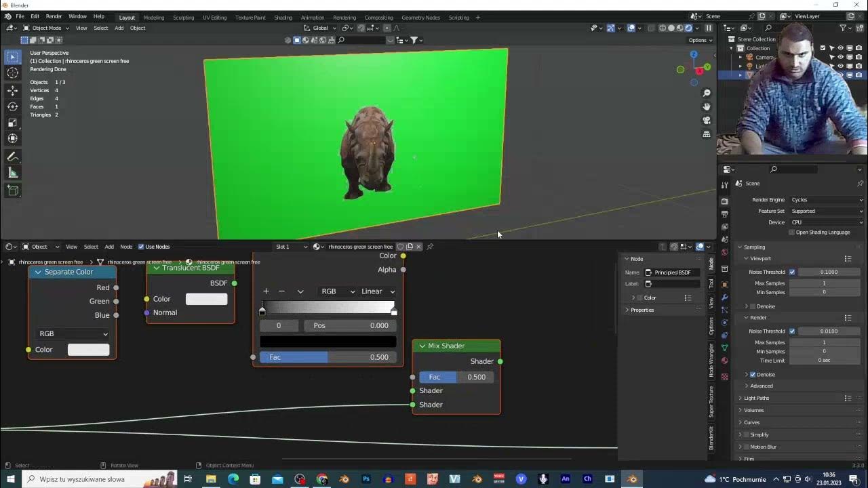Click the outliner filter funnel icon
868x488 pixels.
pos(843,28)
